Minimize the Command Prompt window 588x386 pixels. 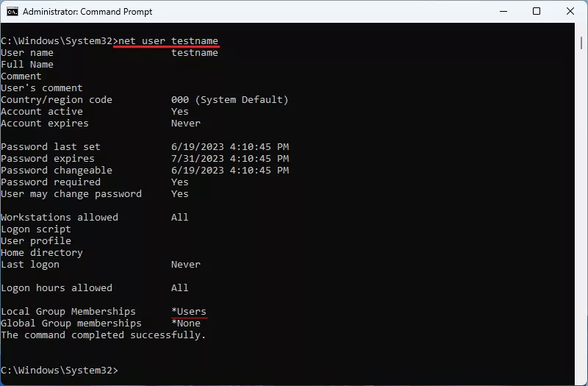pyautogui.click(x=503, y=12)
